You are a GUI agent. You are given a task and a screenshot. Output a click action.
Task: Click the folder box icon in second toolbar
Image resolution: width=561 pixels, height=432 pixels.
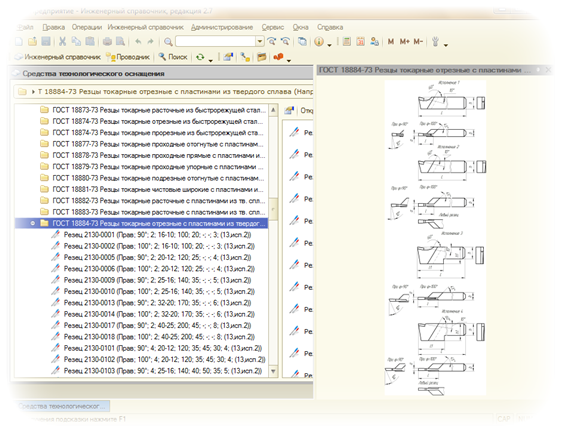tap(262, 57)
